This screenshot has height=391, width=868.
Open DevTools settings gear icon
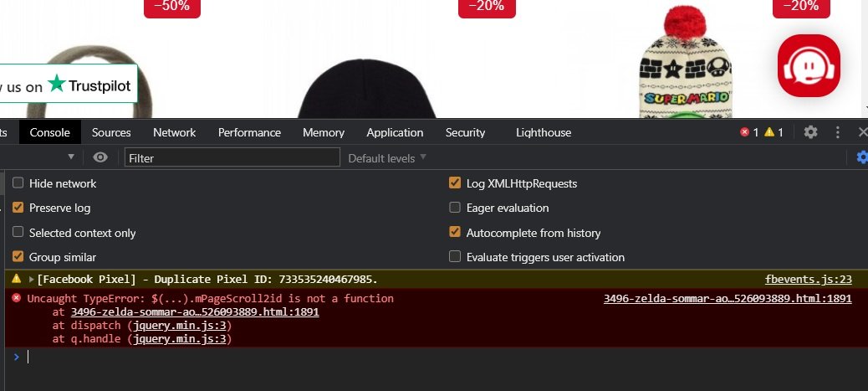point(810,132)
